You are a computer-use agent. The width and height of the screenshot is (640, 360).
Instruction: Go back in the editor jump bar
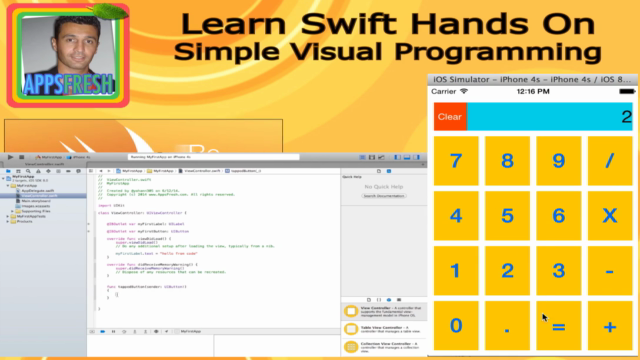point(101,171)
